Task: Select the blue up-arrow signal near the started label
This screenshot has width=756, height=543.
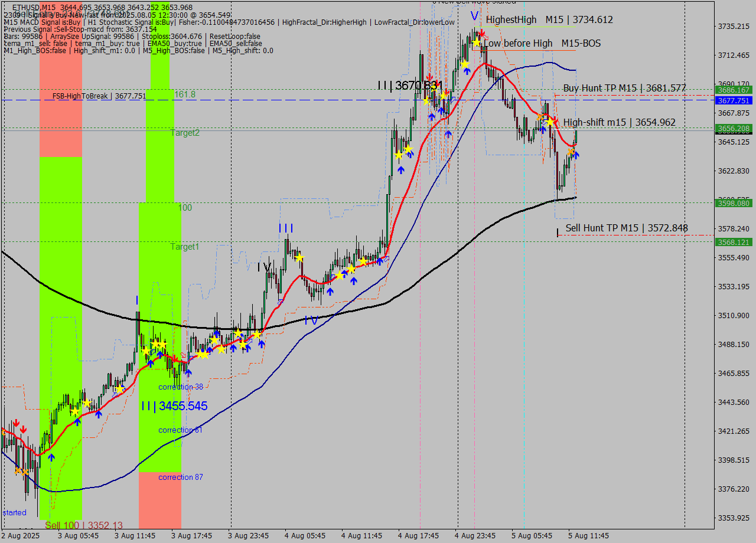Action: tap(51, 457)
